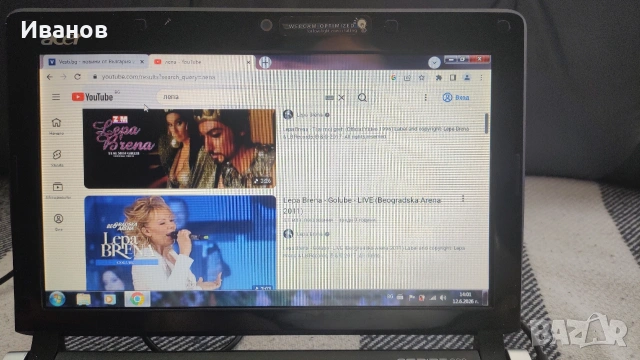Open a new tab with the plus button
This screenshot has height=360, width=640.
pos(265,62)
